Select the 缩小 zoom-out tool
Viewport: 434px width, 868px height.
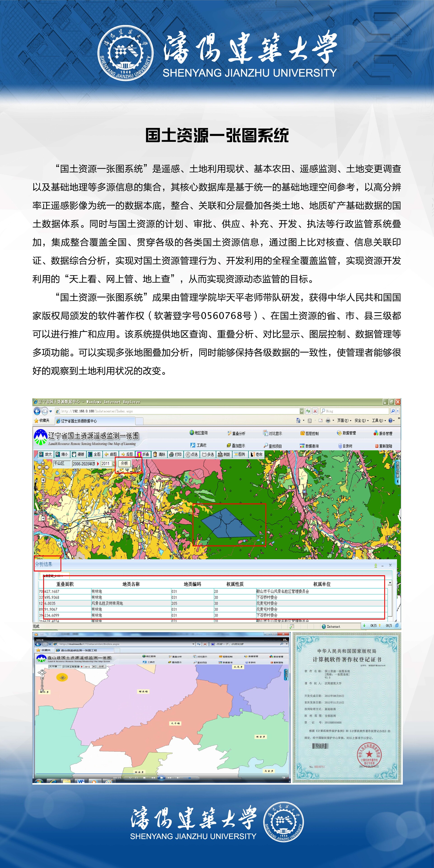[62, 454]
